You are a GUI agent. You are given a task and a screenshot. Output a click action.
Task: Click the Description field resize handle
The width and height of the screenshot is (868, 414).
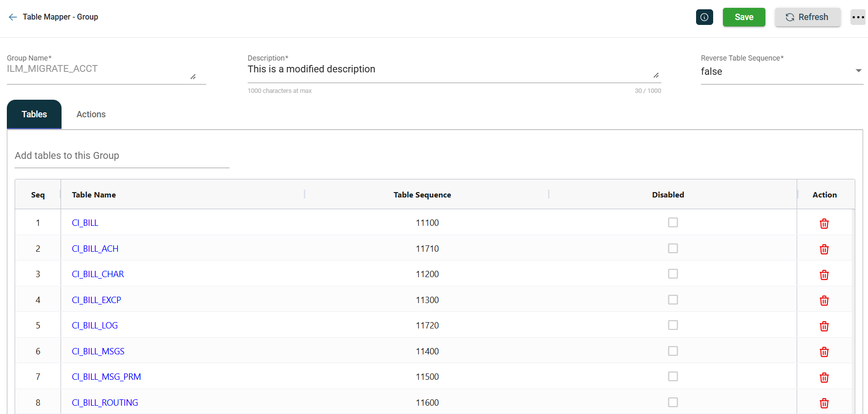pos(656,75)
